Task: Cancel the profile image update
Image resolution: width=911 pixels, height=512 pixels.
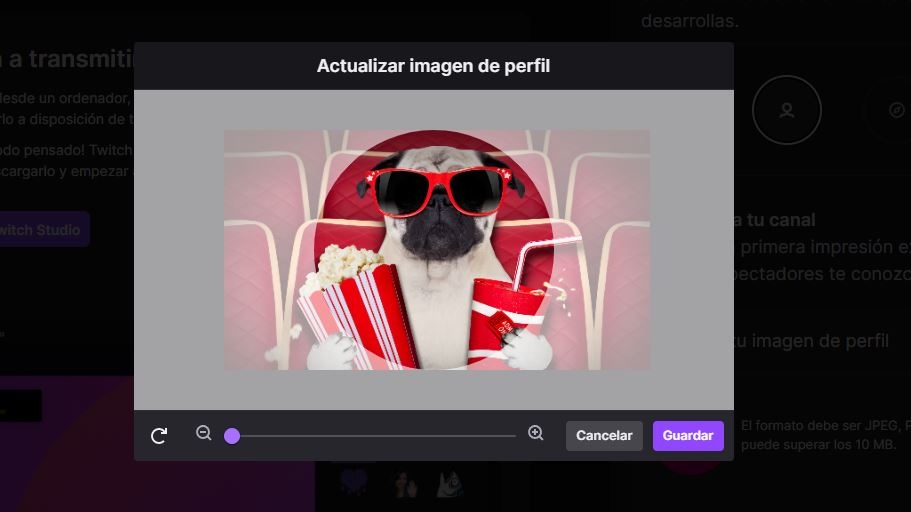Action: [x=604, y=436]
